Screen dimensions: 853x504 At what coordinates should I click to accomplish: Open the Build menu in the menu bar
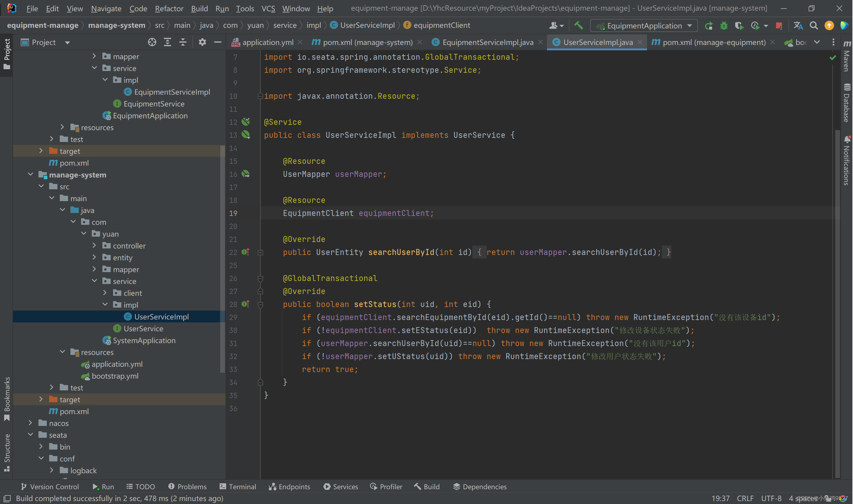[x=199, y=9]
